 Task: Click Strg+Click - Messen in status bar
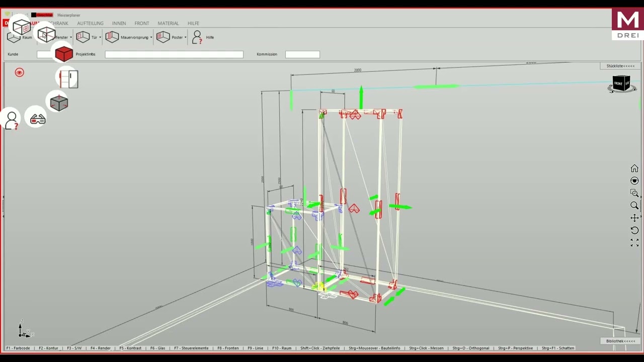pyautogui.click(x=426, y=348)
